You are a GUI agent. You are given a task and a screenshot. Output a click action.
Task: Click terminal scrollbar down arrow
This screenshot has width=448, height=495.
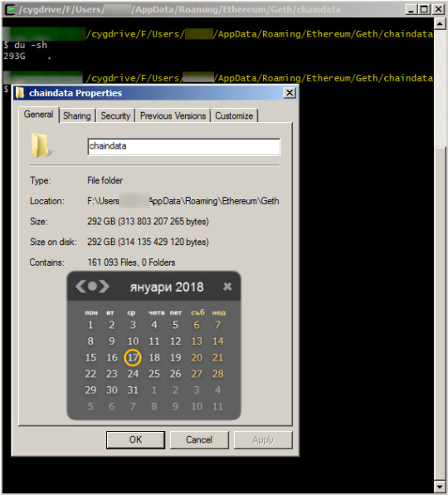440,486
